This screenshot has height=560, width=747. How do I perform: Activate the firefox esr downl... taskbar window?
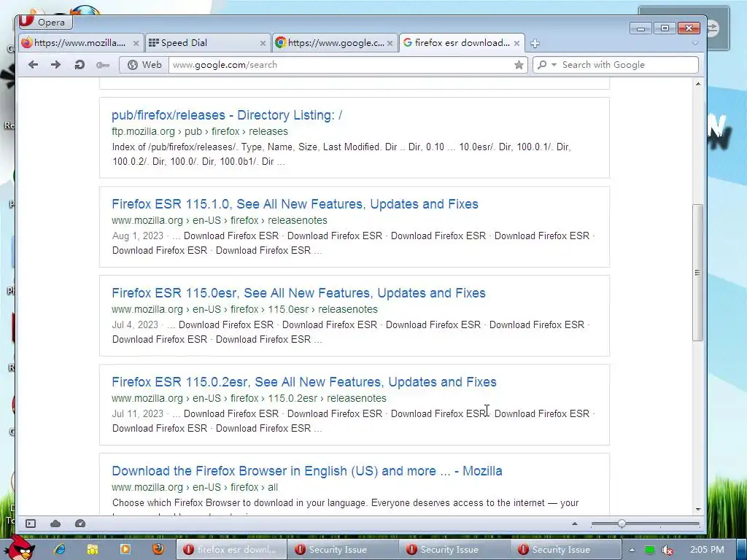(x=231, y=550)
